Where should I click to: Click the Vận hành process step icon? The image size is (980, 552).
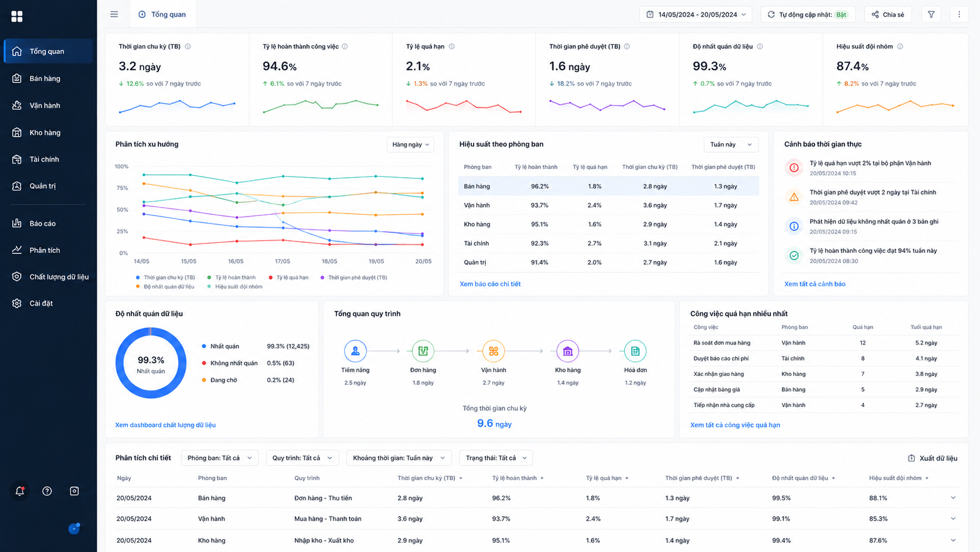click(x=494, y=351)
